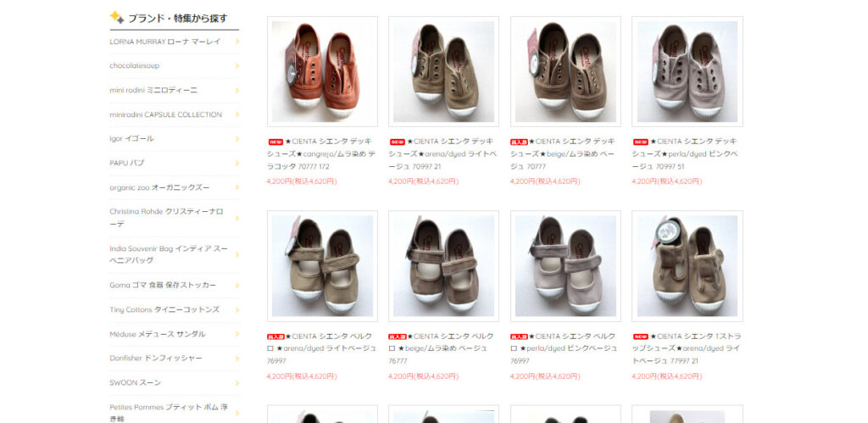Select the T-strap shoes arena/dyed product image
The width and height of the screenshot is (868, 423).
(687, 266)
